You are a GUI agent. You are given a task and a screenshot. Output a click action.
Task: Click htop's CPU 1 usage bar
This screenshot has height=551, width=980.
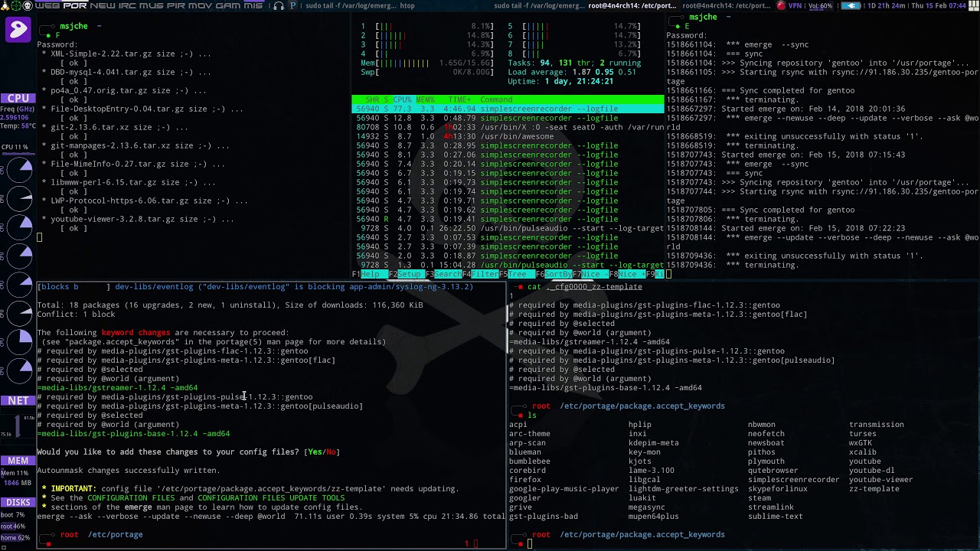tap(427, 26)
